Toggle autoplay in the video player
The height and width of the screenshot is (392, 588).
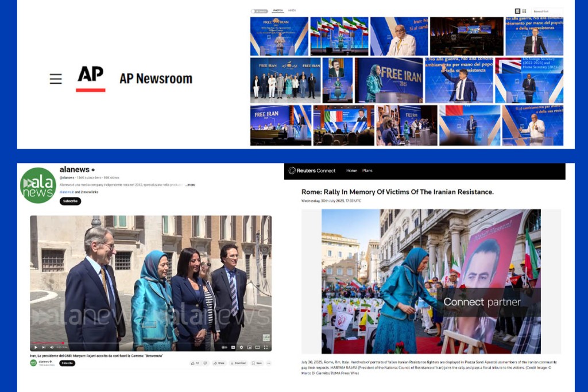tap(225, 347)
